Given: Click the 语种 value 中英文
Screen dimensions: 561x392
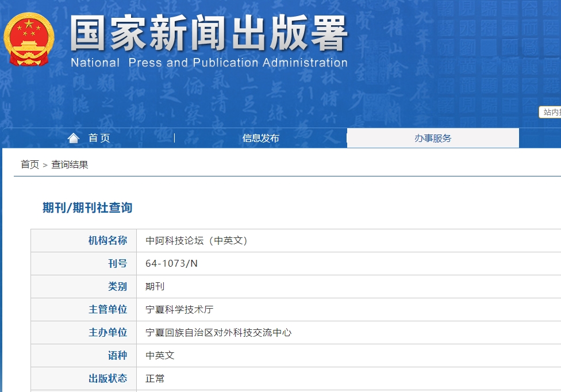Looking at the screenshot, I should pyautogui.click(x=160, y=355).
